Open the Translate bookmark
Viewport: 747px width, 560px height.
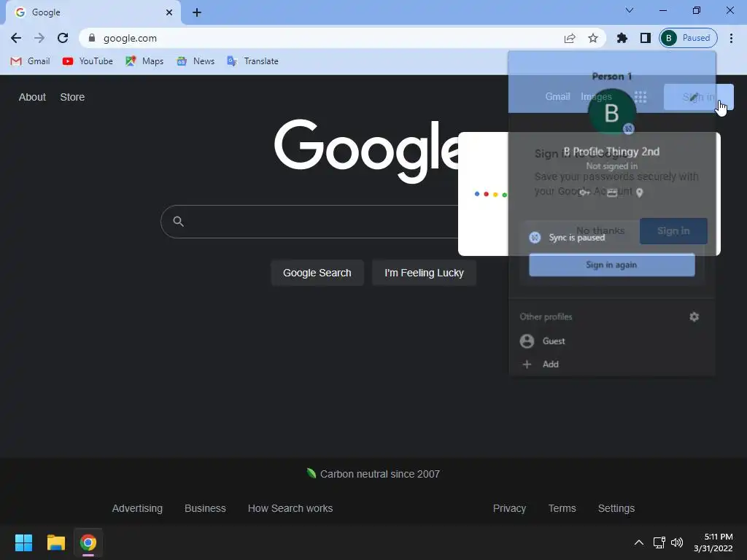[253, 61]
